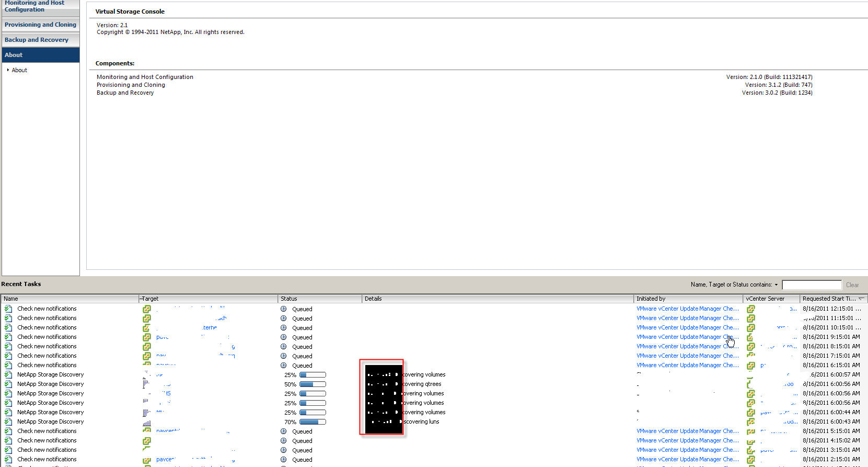Expand the About tree node arrow
The height and width of the screenshot is (467, 868).
[8, 70]
